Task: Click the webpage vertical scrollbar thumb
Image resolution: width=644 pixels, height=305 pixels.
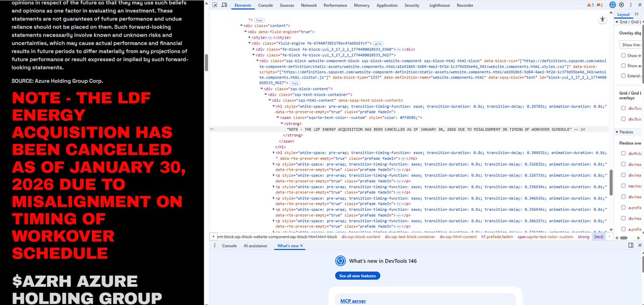Action: (x=207, y=63)
